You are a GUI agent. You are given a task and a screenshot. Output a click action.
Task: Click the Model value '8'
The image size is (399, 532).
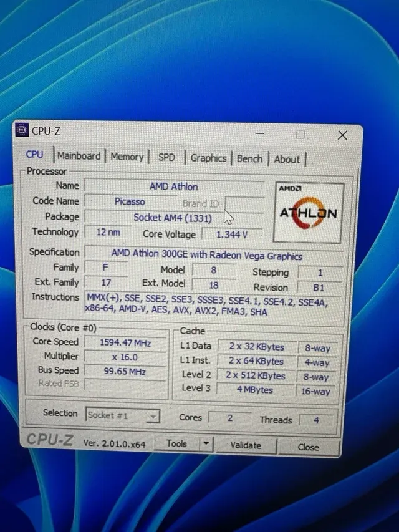213,270
